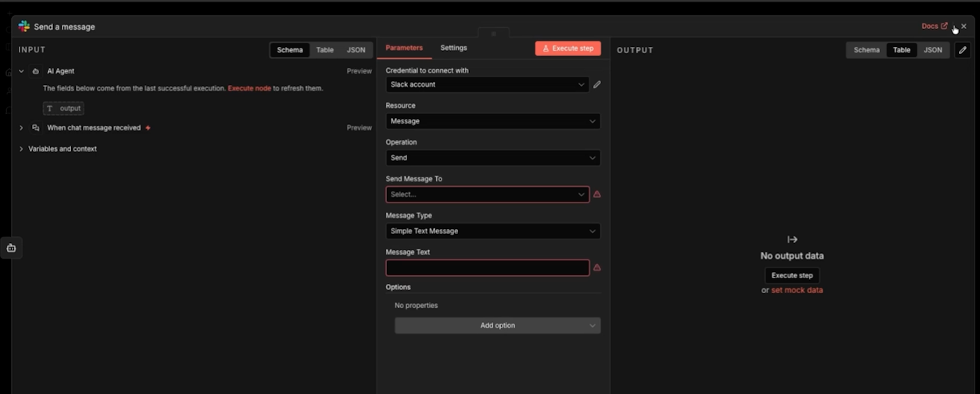This screenshot has width=980, height=394.
Task: Open the Operation dropdown showing Send
Action: coord(493,158)
